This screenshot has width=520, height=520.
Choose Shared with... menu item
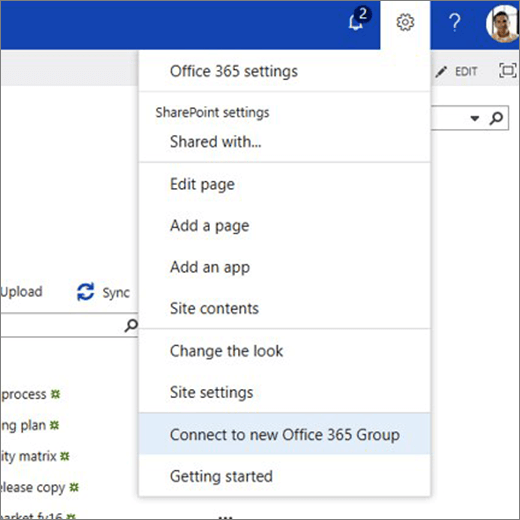point(285,142)
